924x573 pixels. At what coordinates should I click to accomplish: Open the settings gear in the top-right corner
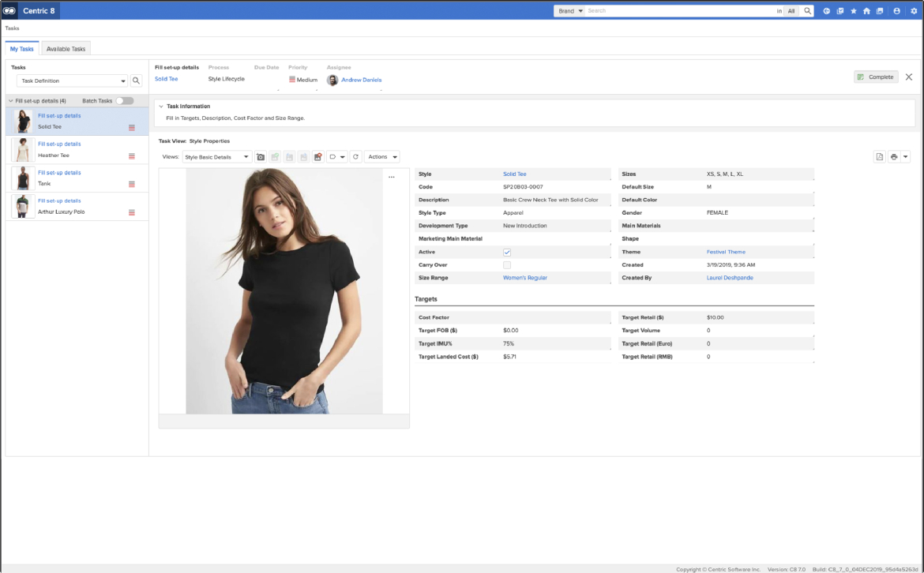(x=915, y=10)
